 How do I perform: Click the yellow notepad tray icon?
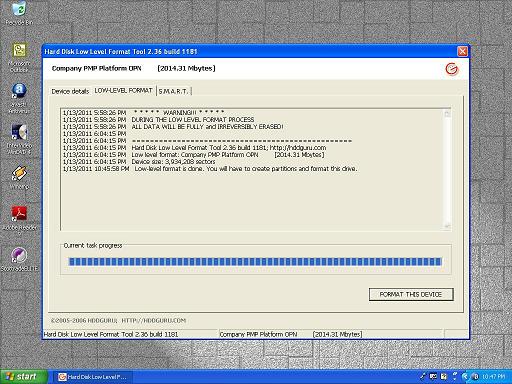[x=444, y=377]
